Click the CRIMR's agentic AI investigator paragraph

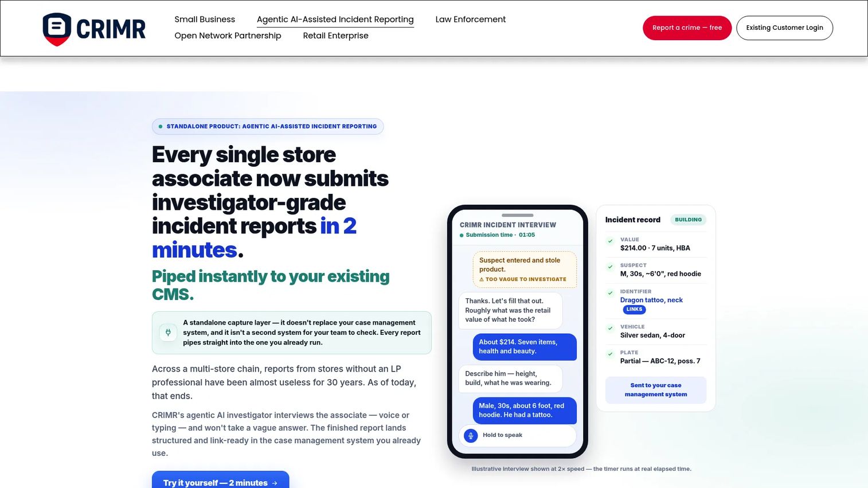tap(286, 434)
